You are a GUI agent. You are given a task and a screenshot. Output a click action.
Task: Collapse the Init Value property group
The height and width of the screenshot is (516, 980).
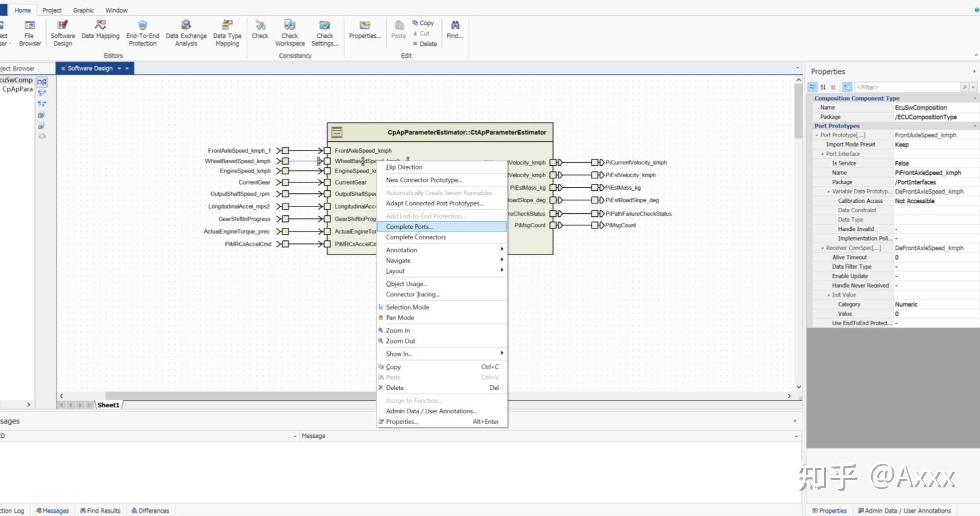[829, 295]
